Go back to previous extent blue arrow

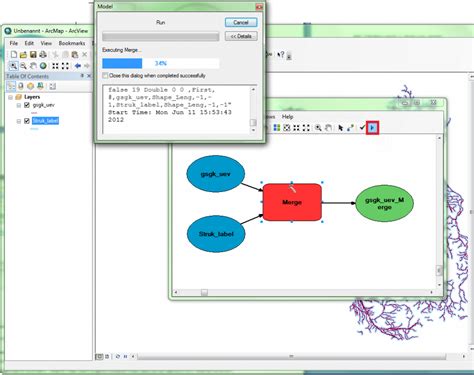tap(78, 66)
